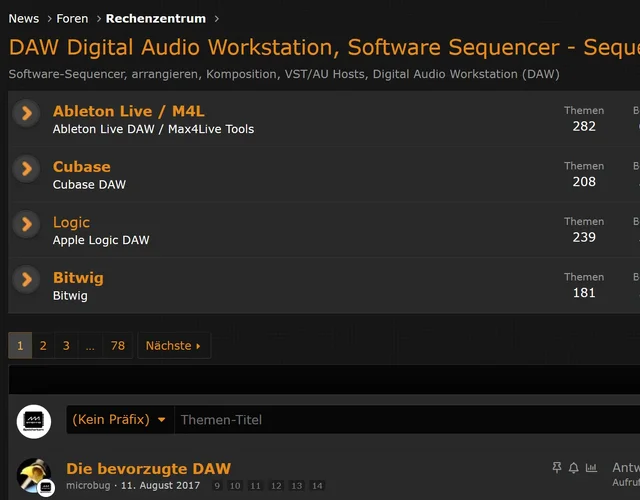Click the Bitwig forum arrow icon

click(x=27, y=279)
